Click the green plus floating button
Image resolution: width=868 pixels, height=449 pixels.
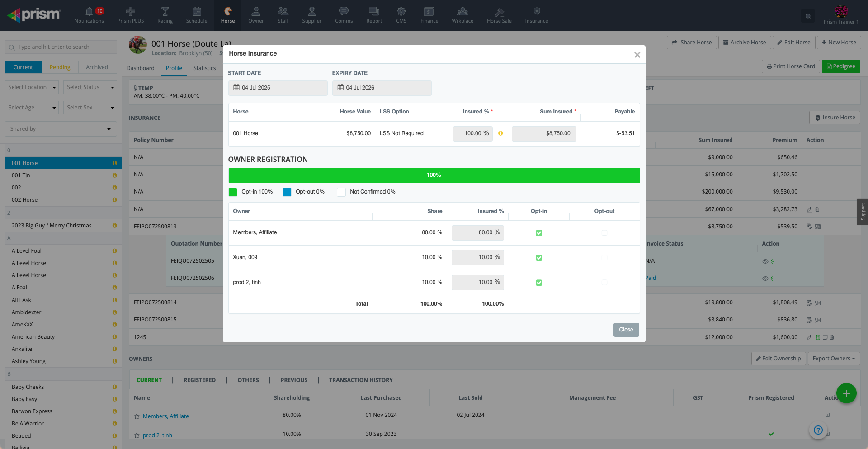(x=846, y=393)
